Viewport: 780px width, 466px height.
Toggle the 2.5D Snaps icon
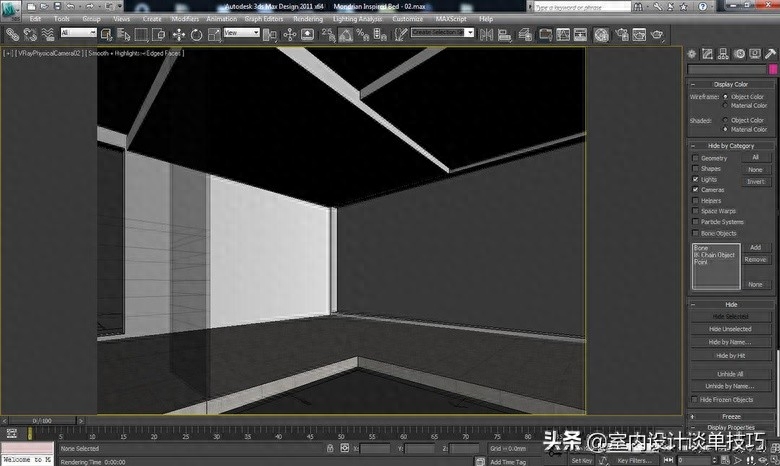(328, 35)
